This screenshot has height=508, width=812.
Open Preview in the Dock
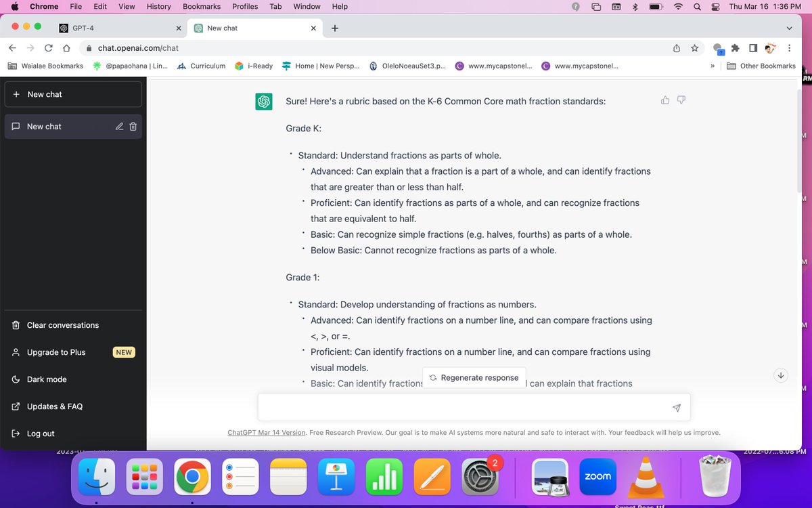click(550, 477)
